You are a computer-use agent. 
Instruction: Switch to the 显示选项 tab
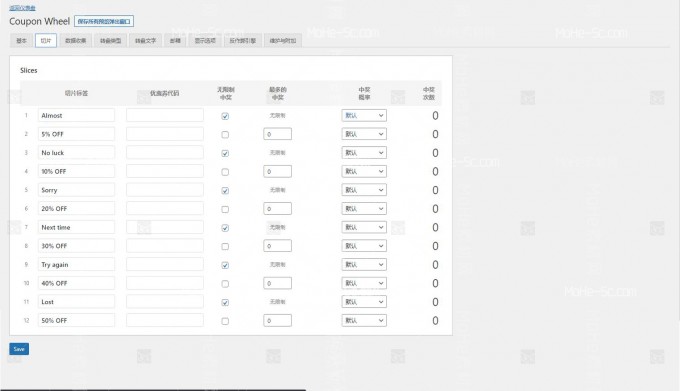205,41
